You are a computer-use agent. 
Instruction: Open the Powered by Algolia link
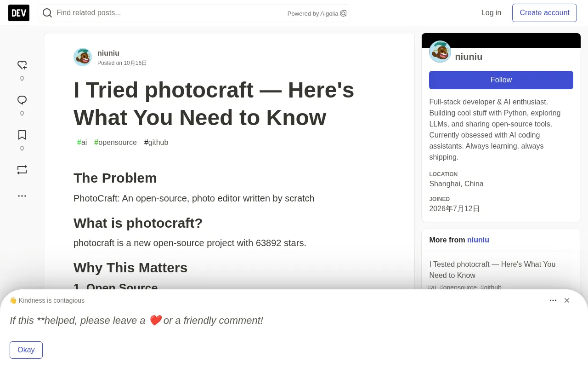[x=317, y=13]
